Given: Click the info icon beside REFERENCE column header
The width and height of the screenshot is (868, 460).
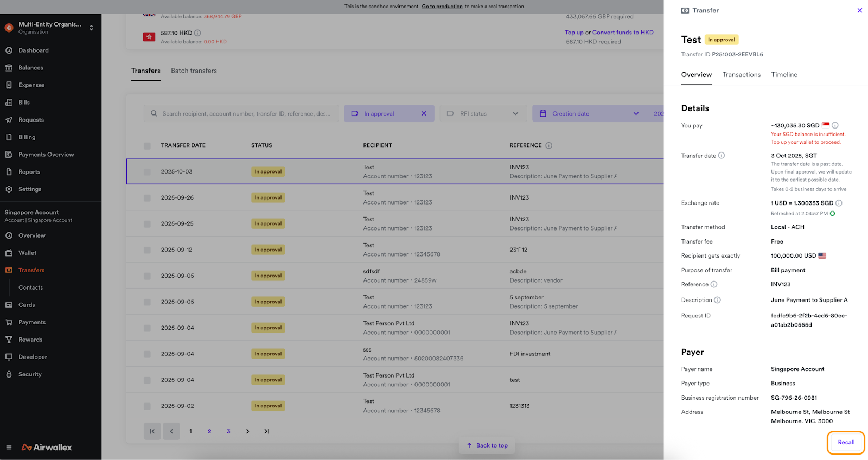Looking at the screenshot, I should point(548,145).
